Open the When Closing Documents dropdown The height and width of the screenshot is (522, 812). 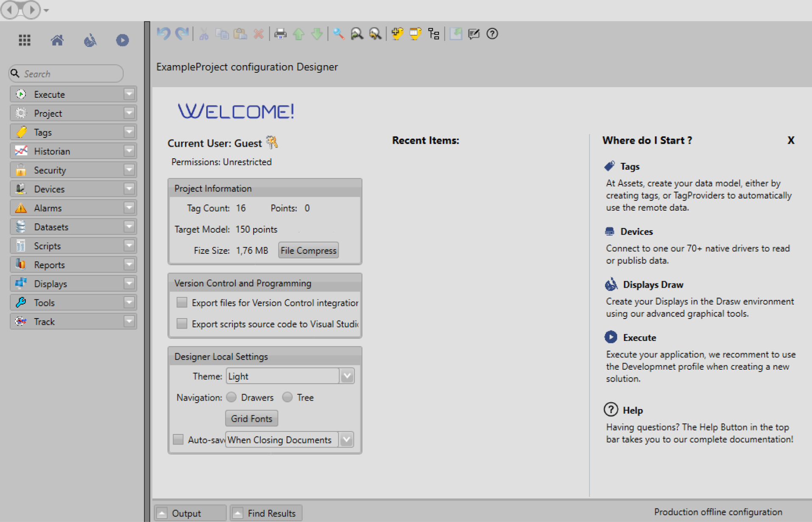[x=346, y=440]
